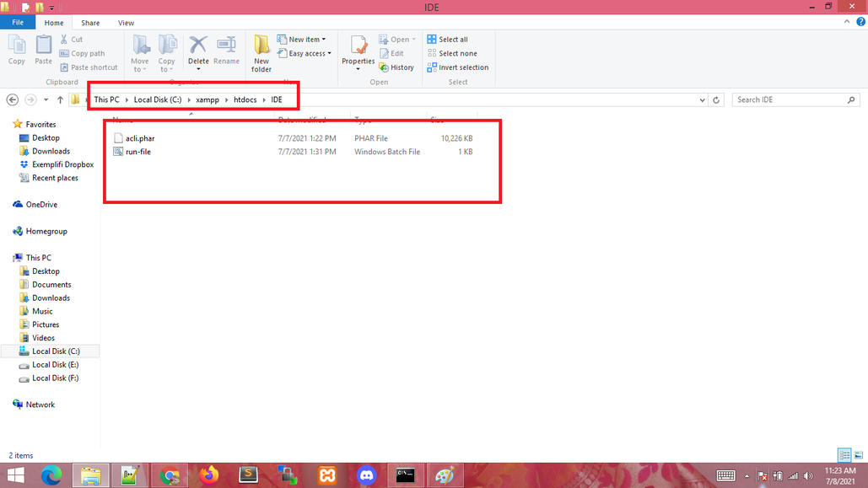
Task: Open Discord from the taskbar
Action: coord(367,474)
